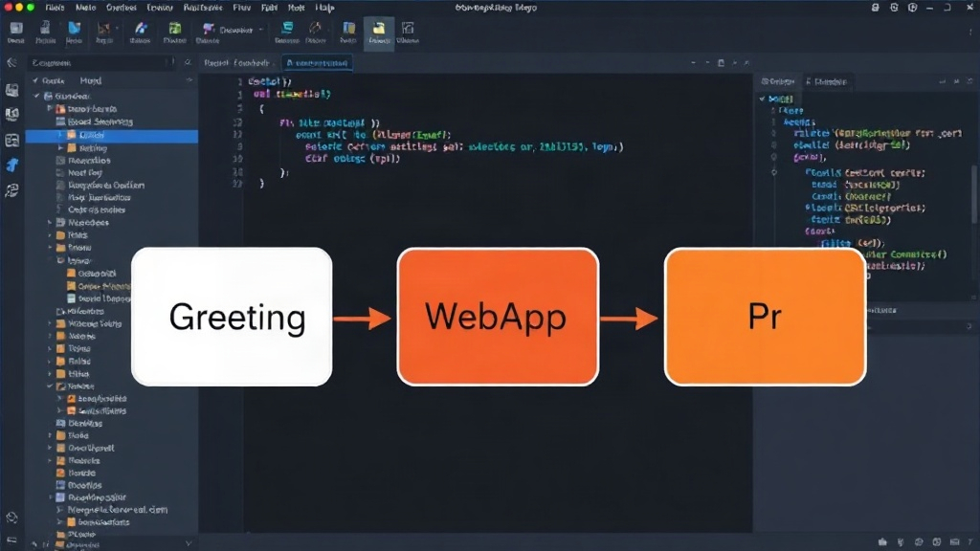Open the Help menu in the menu bar
Viewport: 980px width, 551px height.
tap(324, 8)
